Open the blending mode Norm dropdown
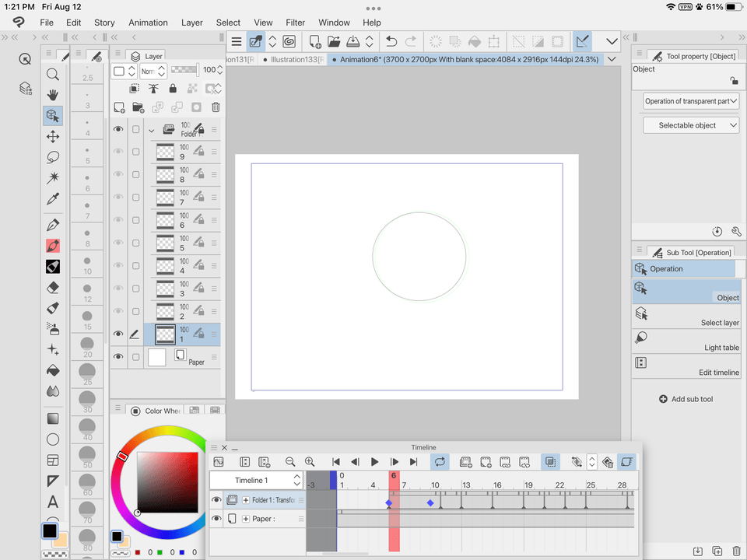The height and width of the screenshot is (560, 747). click(153, 71)
